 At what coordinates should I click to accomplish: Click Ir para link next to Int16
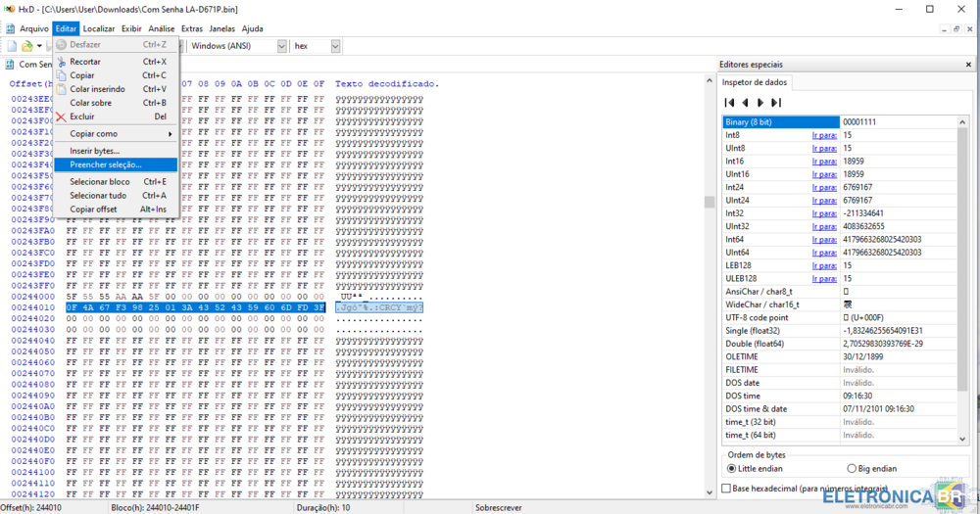823,161
